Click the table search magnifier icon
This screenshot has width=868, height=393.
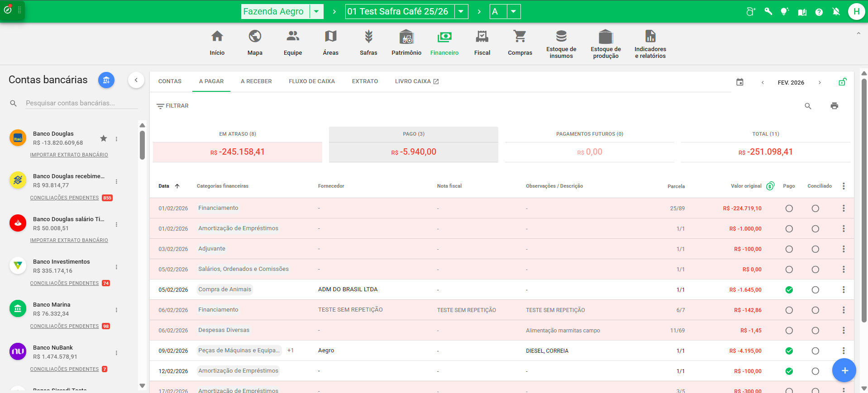click(808, 106)
